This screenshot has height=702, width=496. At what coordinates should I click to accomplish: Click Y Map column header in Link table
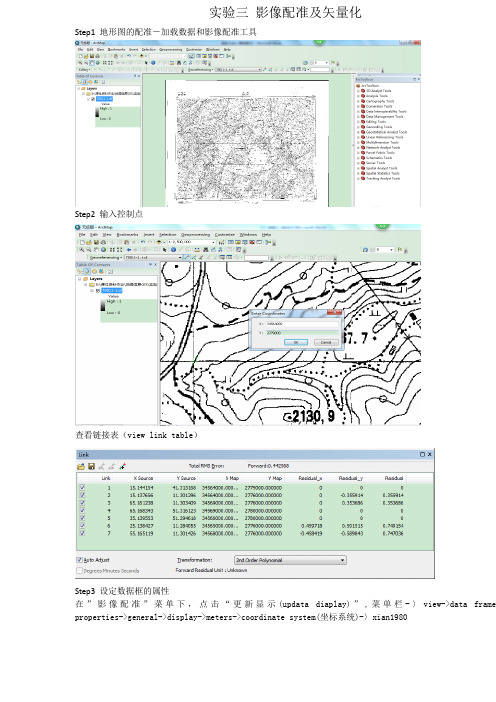coord(275,478)
